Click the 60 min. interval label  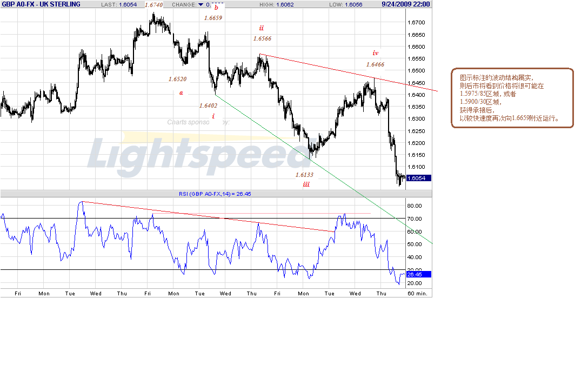tap(417, 293)
